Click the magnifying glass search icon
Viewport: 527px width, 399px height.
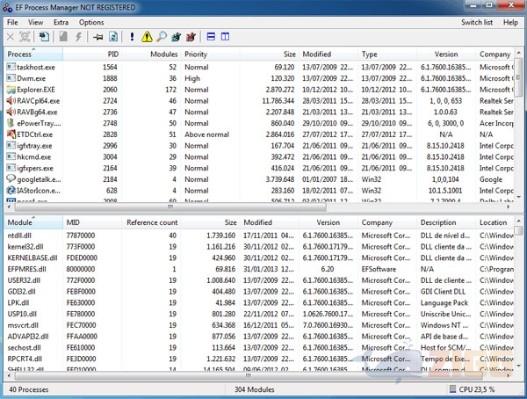(162, 37)
